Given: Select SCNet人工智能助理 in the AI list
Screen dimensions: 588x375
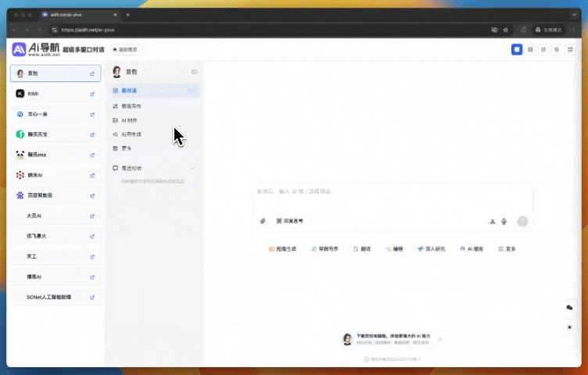Looking at the screenshot, I should pos(56,297).
